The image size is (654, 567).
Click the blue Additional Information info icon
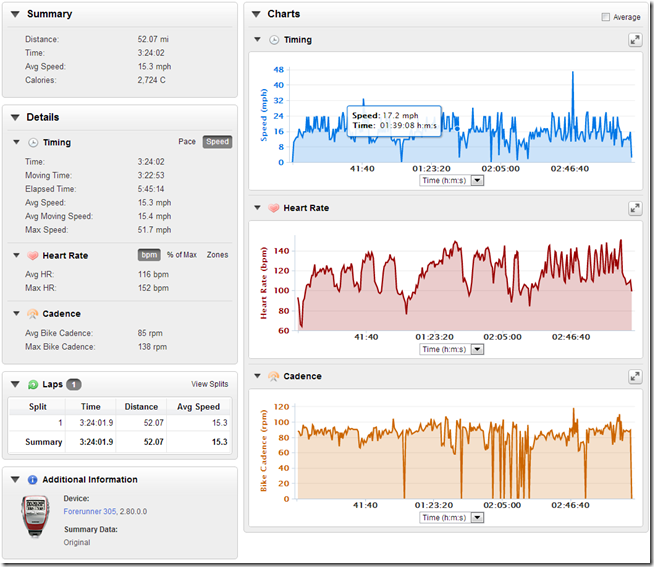[x=33, y=480]
